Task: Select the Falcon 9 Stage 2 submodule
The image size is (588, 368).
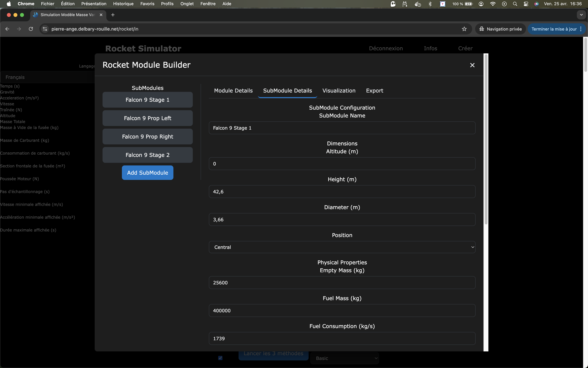Action: click(147, 155)
